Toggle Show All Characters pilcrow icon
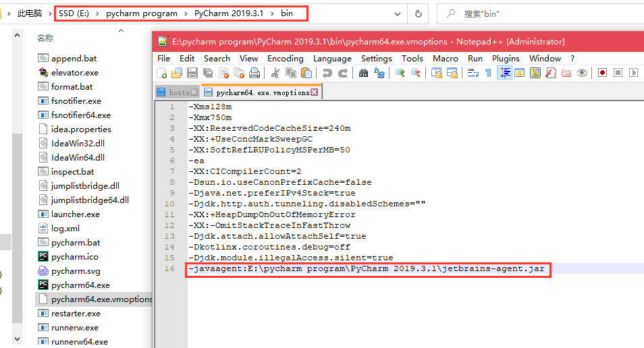This screenshot has width=644, height=348. (x=488, y=73)
